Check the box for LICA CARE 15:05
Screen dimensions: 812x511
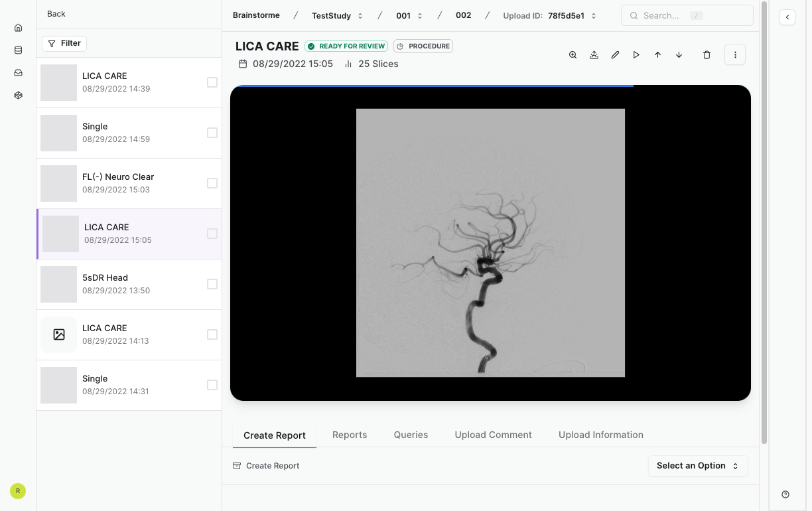(212, 234)
